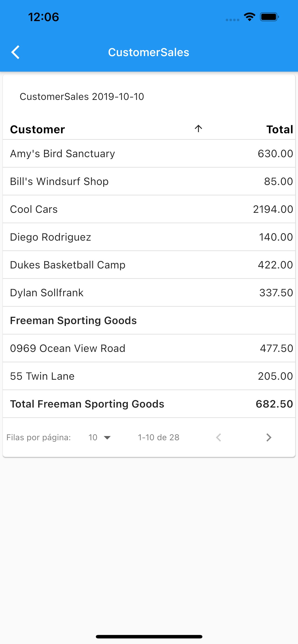The image size is (298, 644).
Task: Go to previous page chevron
Action: 218,437
